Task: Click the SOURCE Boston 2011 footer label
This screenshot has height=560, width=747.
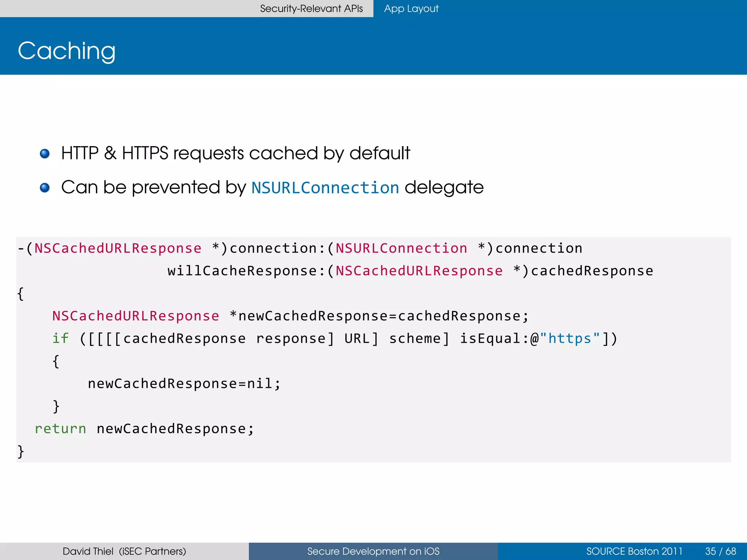Action: [634, 551]
